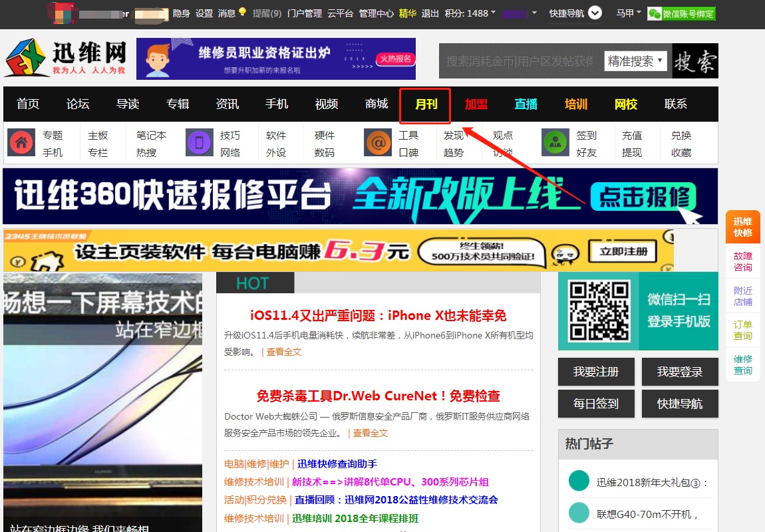The height and width of the screenshot is (532, 765).
Task: Expand the 积分: 1488 dropdown
Action: (470, 13)
